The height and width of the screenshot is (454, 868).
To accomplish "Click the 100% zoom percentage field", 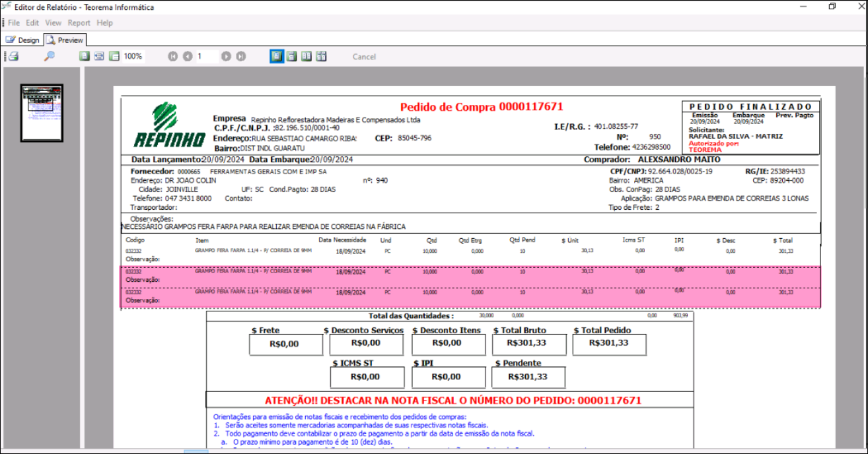I will 134,57.
